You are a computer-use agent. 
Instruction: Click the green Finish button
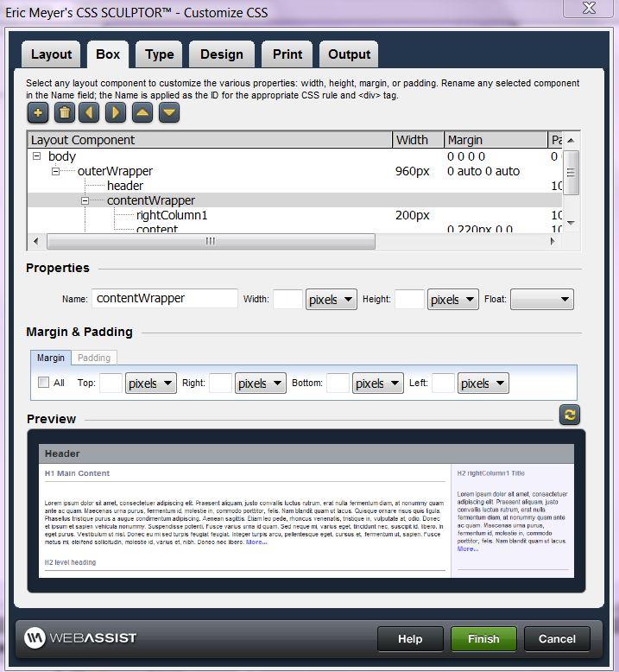(483, 638)
